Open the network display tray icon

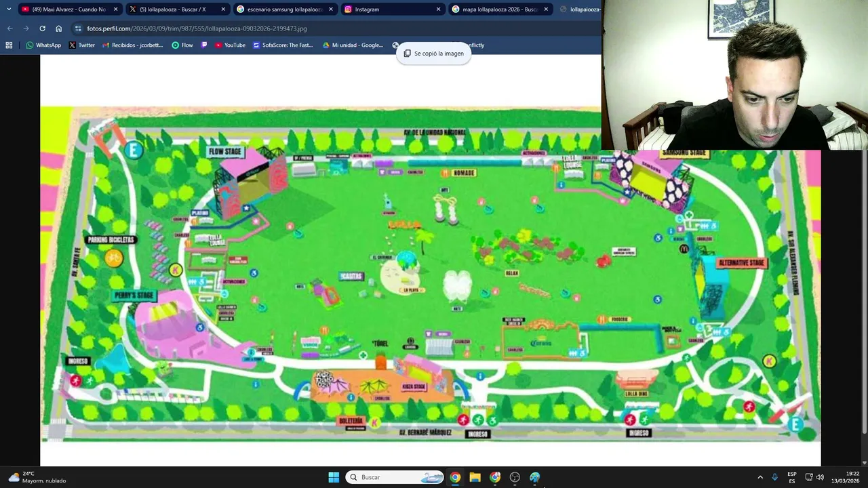(x=809, y=477)
